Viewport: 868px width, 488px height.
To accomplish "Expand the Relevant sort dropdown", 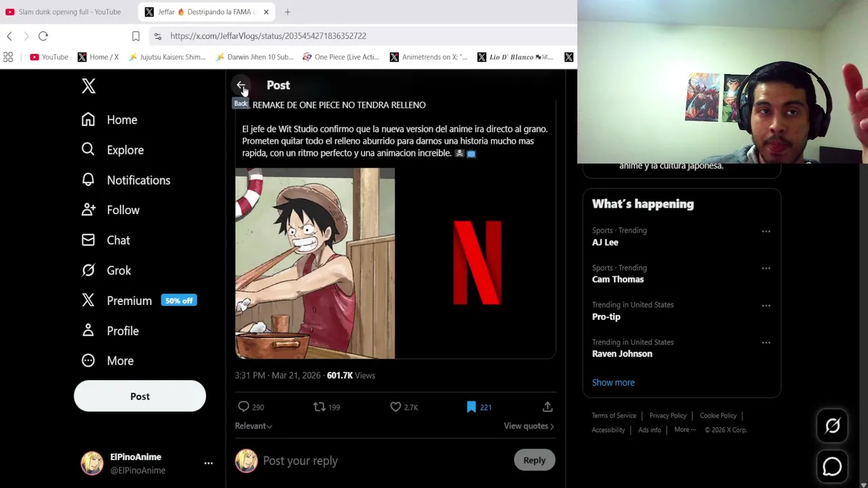I will tap(254, 426).
